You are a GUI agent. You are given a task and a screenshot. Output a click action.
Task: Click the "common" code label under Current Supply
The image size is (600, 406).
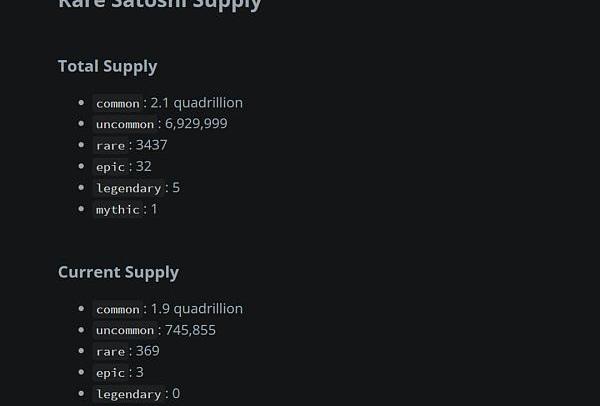pyautogui.click(x=118, y=309)
